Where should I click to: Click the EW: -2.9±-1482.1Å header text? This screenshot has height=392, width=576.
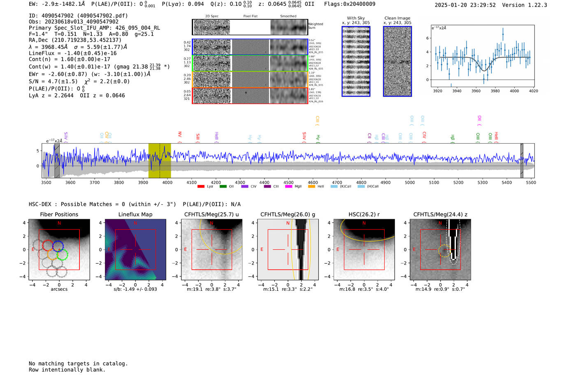57,4
